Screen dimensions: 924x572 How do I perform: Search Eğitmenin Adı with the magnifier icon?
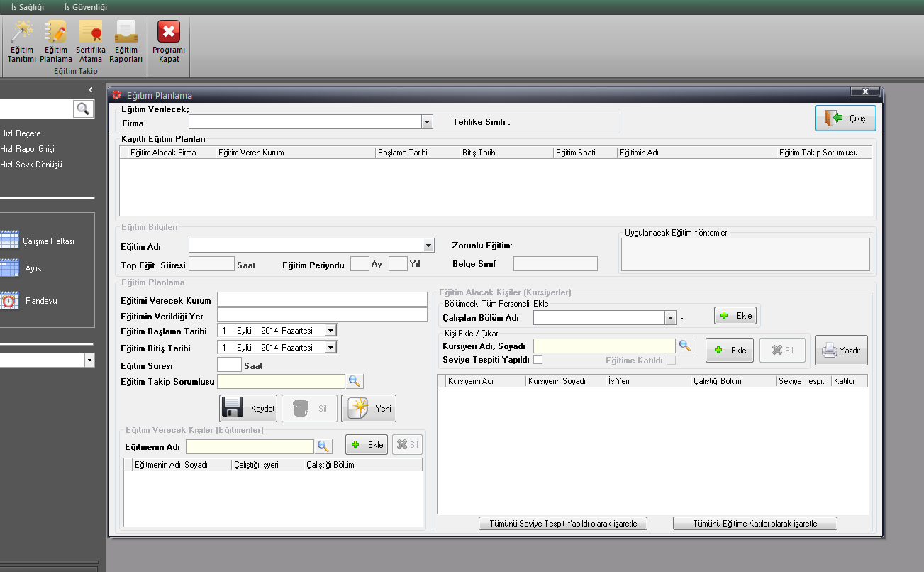[x=323, y=446]
